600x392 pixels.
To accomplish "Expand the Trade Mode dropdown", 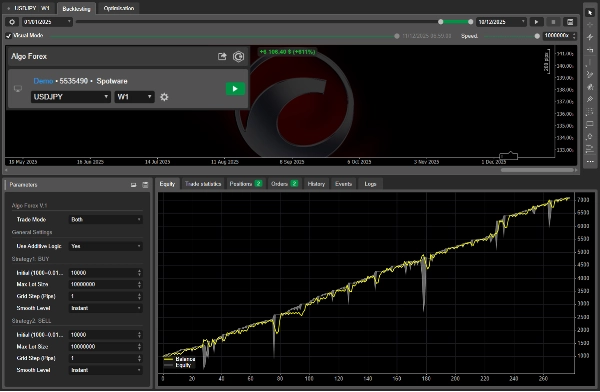I will 106,219.
